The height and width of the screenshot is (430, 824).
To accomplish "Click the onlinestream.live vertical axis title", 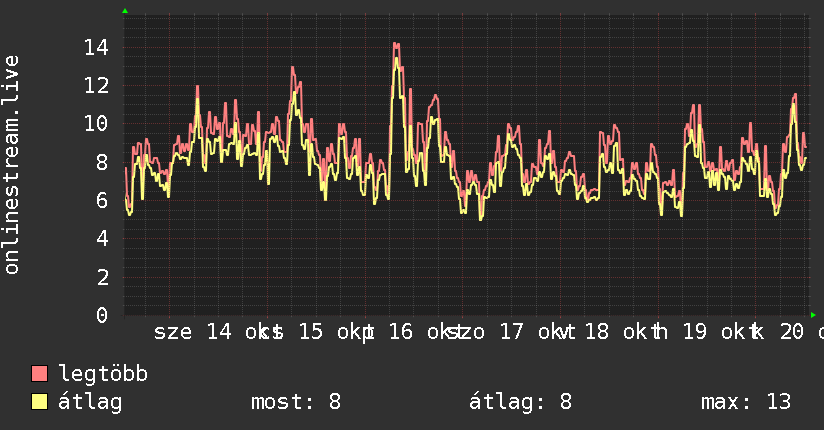I will 12,165.
